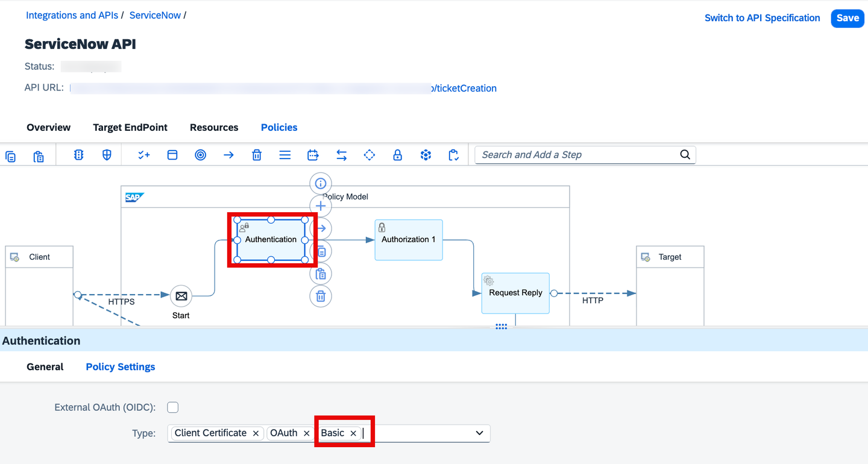The width and height of the screenshot is (868, 464).
Task: Click the padlock icon in the toolbar
Action: point(398,155)
